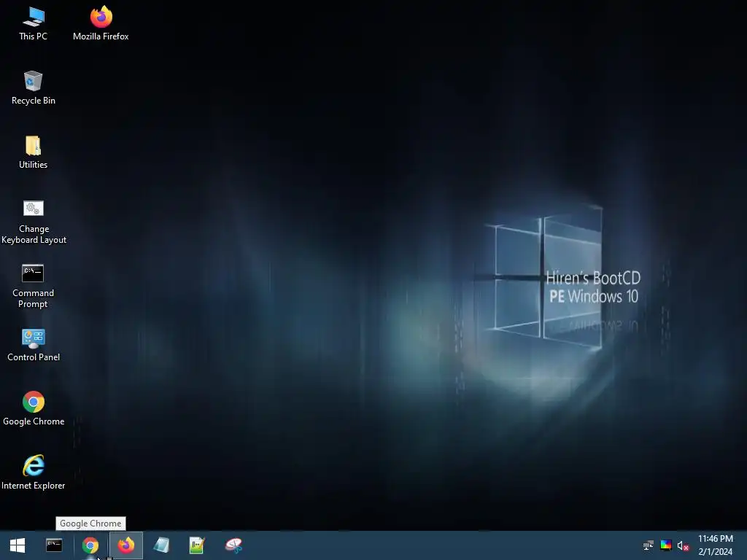Open This PC desktop icon

click(x=33, y=24)
